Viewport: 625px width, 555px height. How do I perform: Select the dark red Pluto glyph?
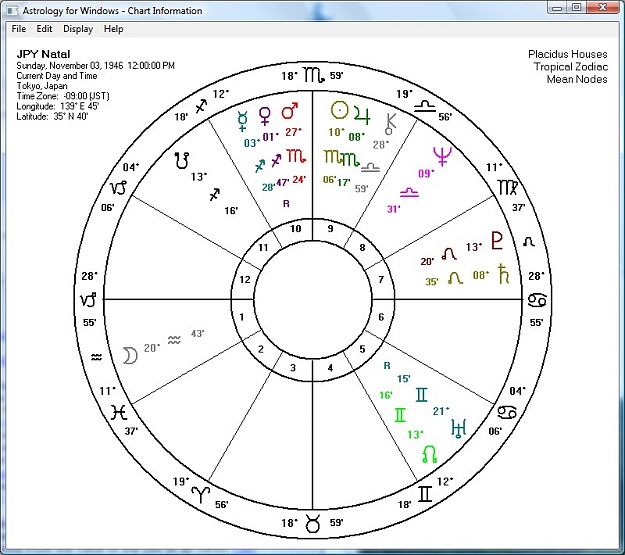497,241
